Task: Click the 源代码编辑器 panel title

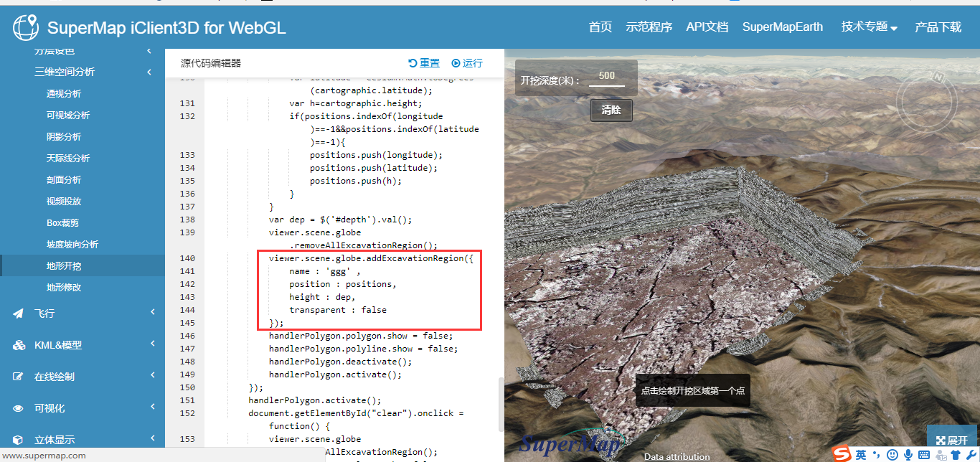Action: (211, 63)
